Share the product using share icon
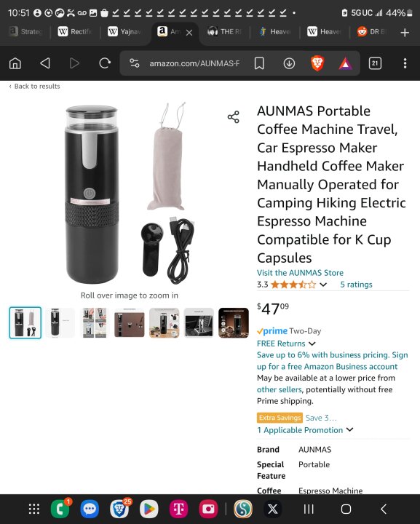 tap(233, 117)
